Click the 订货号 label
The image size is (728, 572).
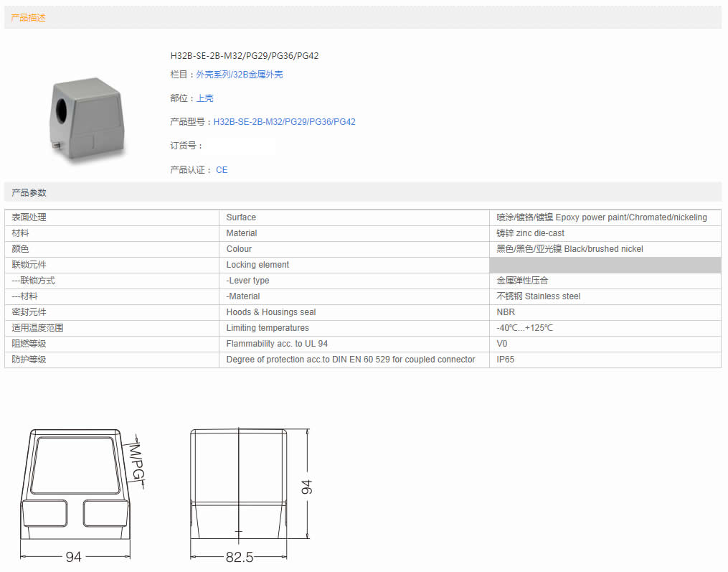click(x=184, y=146)
